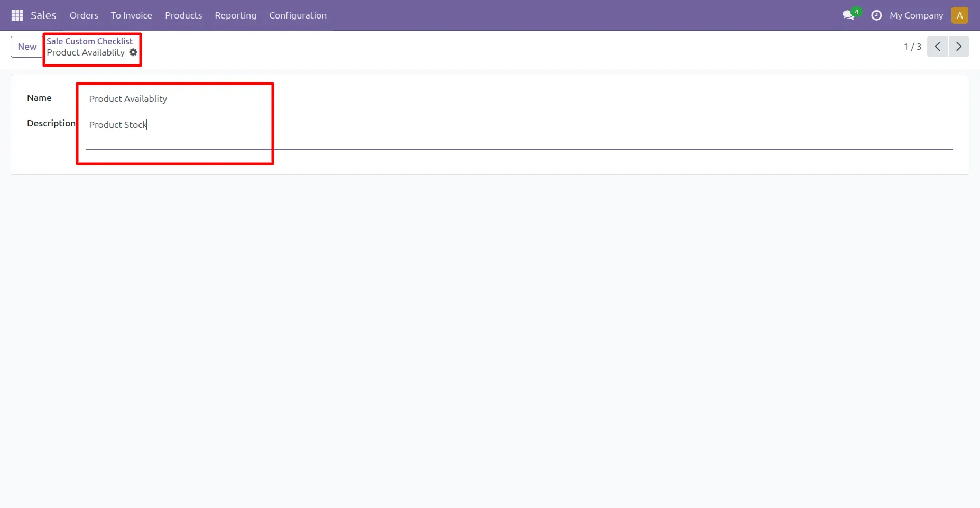Open the chat conversations icon
Viewport: 980px width, 508px height.
point(848,15)
